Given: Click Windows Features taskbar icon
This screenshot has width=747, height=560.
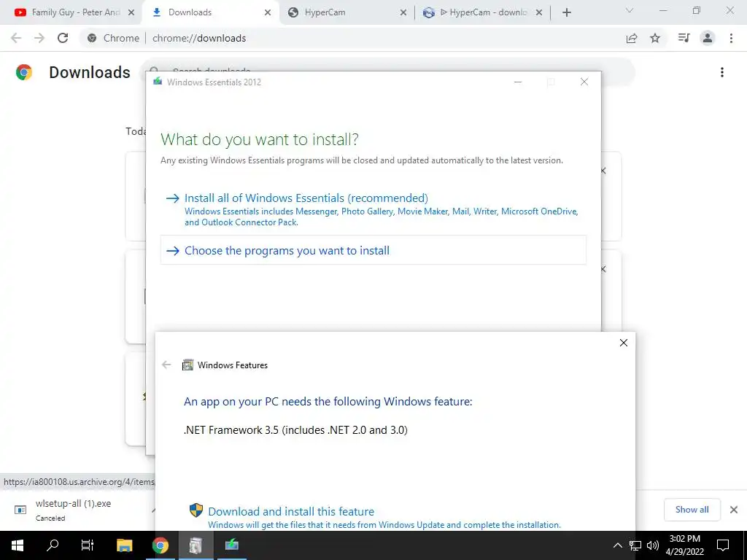Looking at the screenshot, I should click(196, 545).
